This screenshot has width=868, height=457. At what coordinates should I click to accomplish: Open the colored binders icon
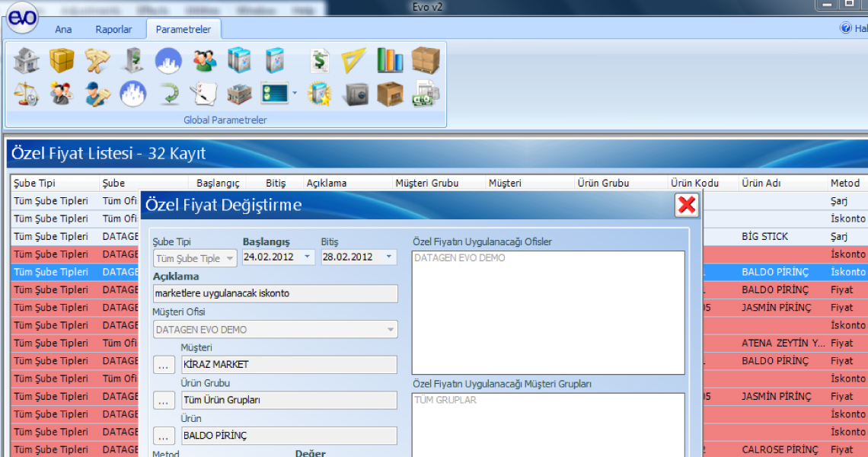pyautogui.click(x=391, y=60)
